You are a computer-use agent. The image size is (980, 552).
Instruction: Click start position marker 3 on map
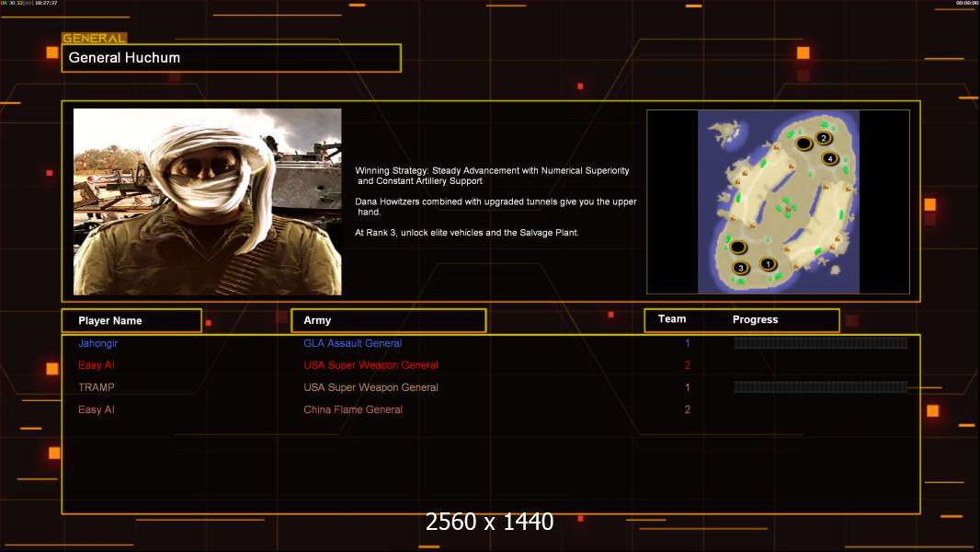tap(741, 268)
